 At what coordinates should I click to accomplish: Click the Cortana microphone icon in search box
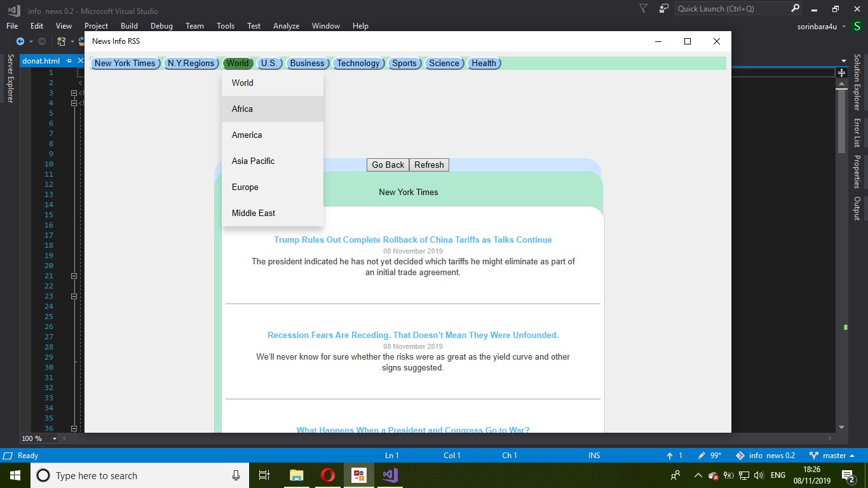236,475
